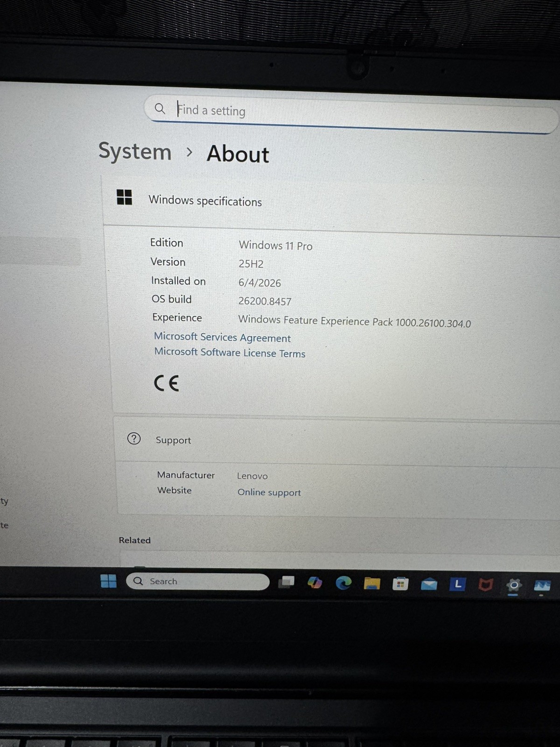Click the Installed on label

point(178,281)
